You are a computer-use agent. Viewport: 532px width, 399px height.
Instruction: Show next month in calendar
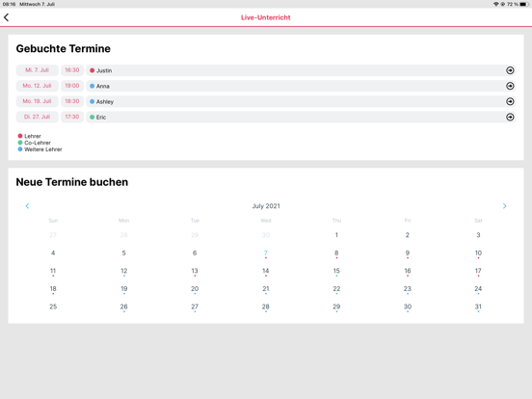point(504,206)
